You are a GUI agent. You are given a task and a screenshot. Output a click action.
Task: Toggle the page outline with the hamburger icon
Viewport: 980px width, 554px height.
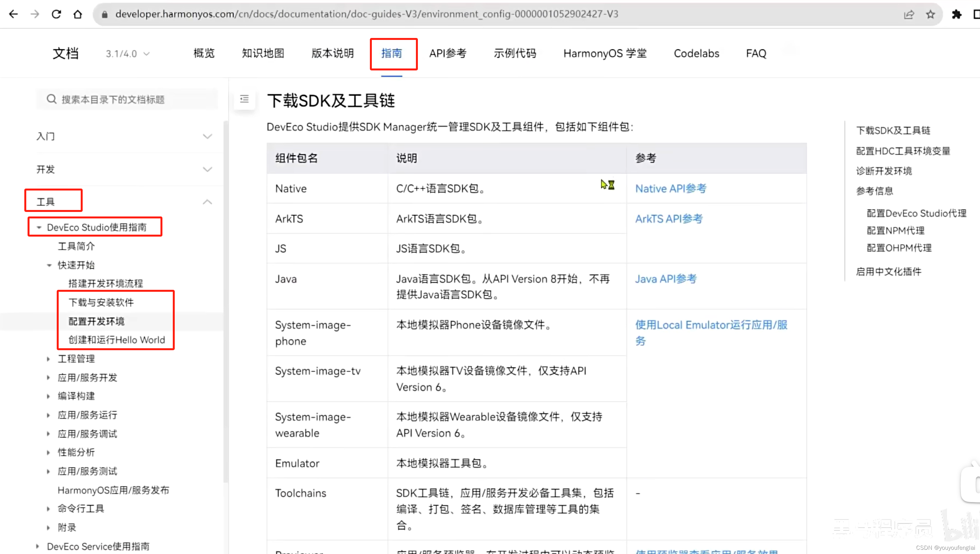[x=244, y=99]
